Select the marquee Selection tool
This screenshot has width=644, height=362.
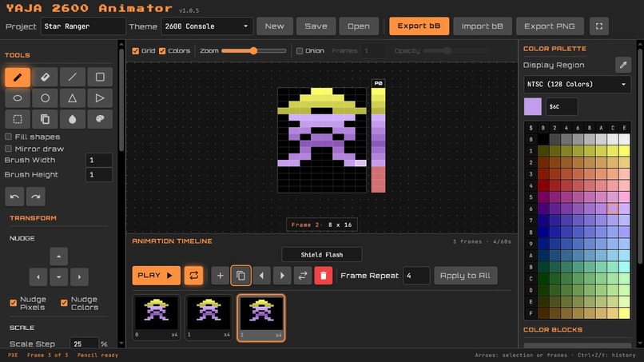click(18, 119)
